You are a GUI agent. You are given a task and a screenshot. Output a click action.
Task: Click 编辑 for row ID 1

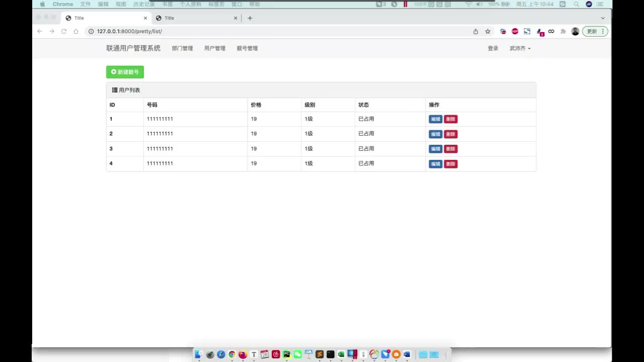click(436, 119)
